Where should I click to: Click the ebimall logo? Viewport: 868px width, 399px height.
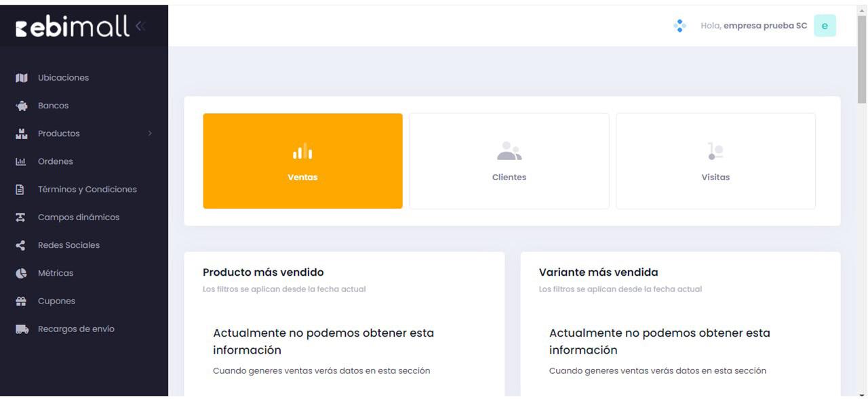click(x=72, y=26)
